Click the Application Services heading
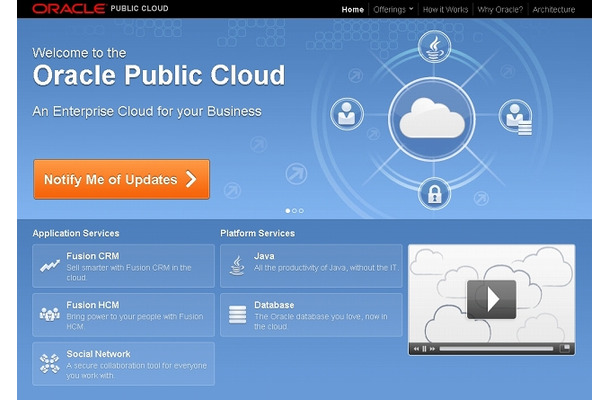610x400 pixels. click(76, 233)
